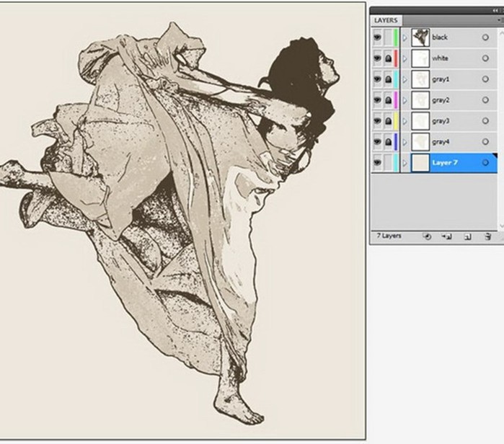Expand the black layer disclosure triangle

404,37
